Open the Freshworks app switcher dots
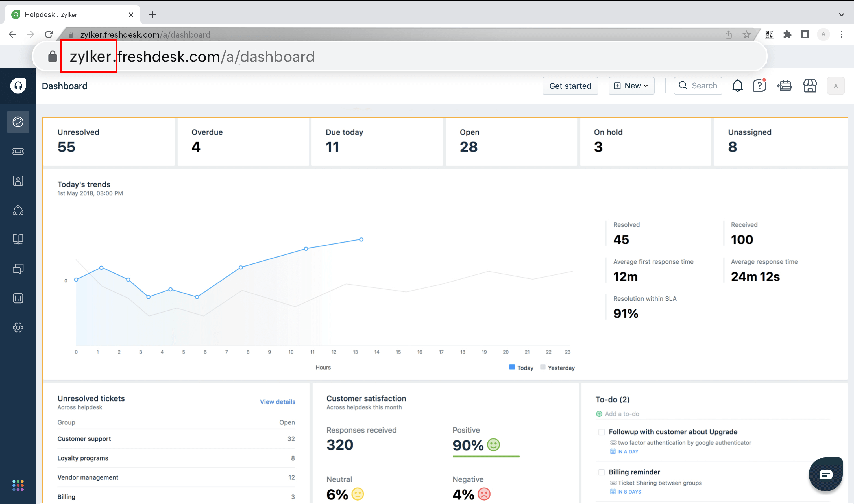 [x=18, y=485]
